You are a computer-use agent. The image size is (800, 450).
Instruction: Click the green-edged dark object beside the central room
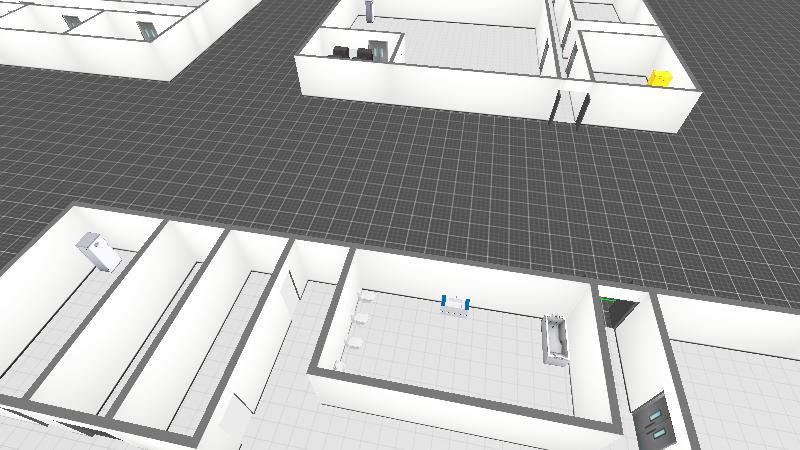click(x=616, y=309)
